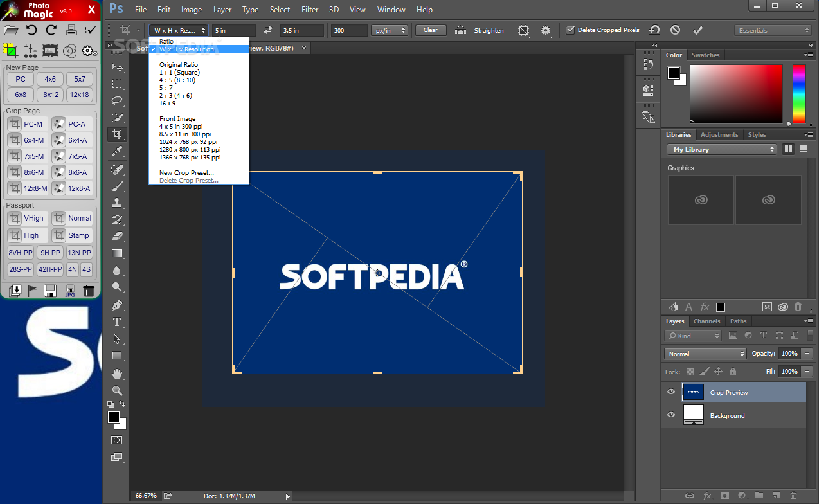The height and width of the screenshot is (504, 819).
Task: Click the rainbow hue slider
Action: click(x=799, y=93)
